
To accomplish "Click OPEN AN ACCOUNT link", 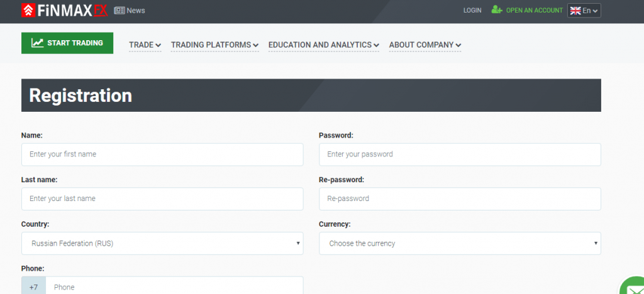I will (535, 10).
